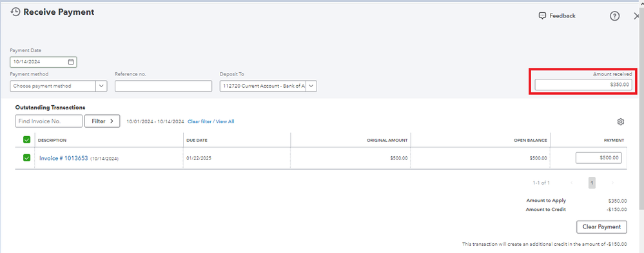Open the Payment Date calendar picker icon

[x=71, y=62]
